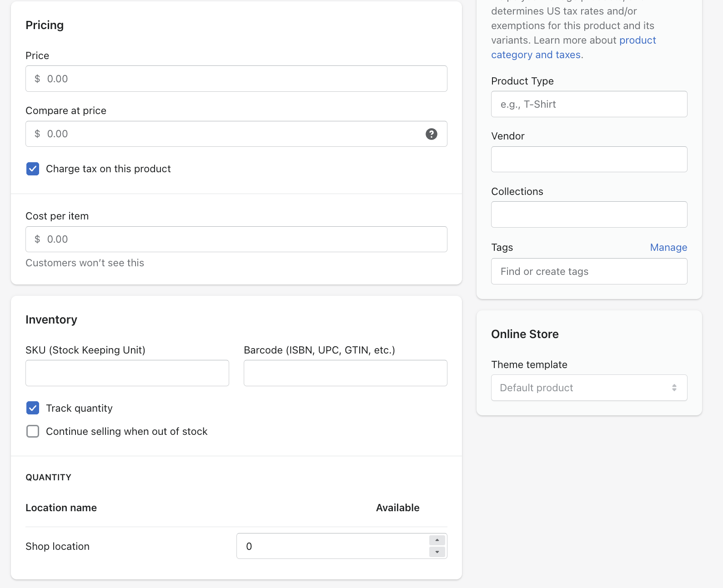Uncheck Charge tax on this product
The image size is (723, 588).
click(x=33, y=169)
